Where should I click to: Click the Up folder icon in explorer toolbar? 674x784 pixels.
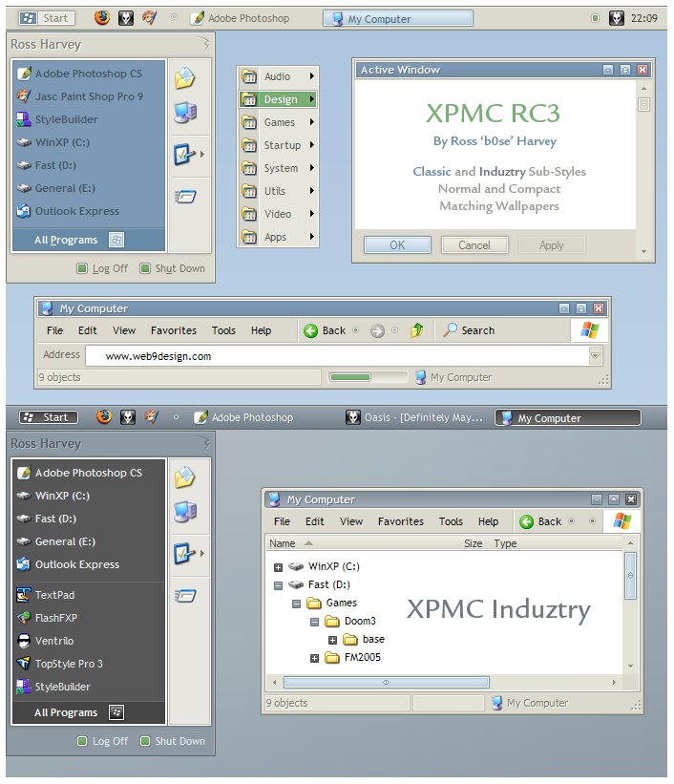coord(416,330)
